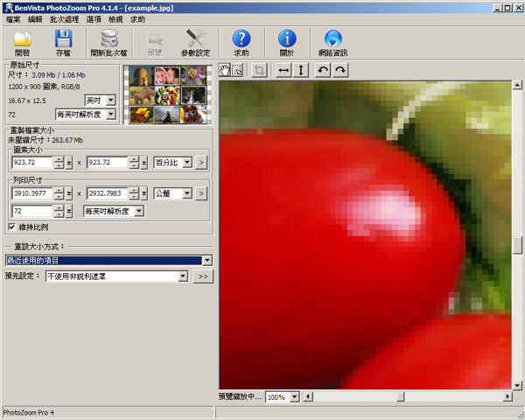Image resolution: width=525 pixels, height=420 pixels.
Task: Click the horizontal scrollbar thumb of preview
Action: point(401,397)
